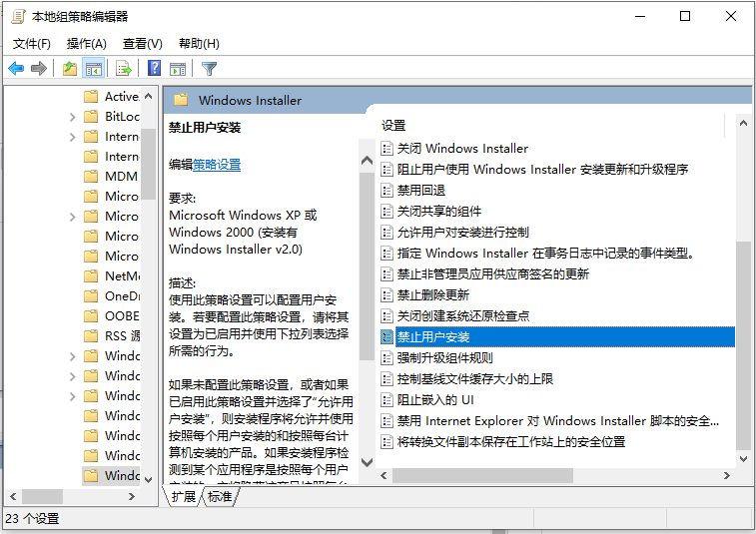
Task: Open Help via the blue question mark icon
Action: (155, 69)
